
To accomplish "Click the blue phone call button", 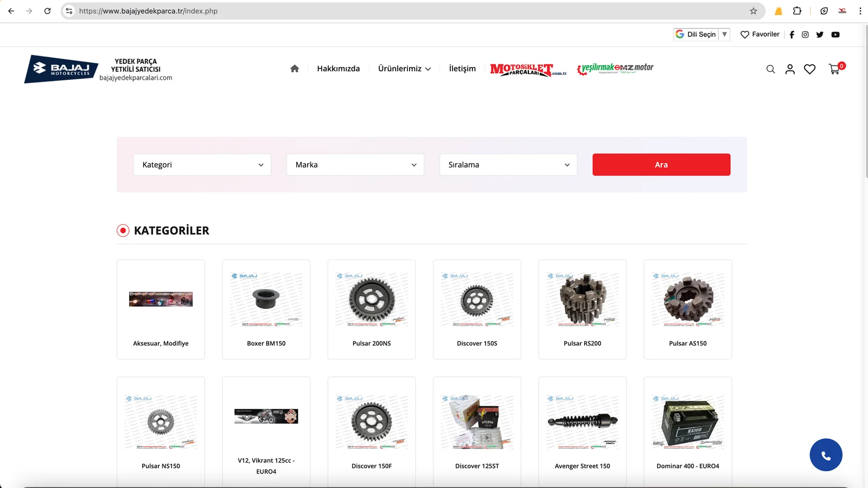I will point(826,455).
